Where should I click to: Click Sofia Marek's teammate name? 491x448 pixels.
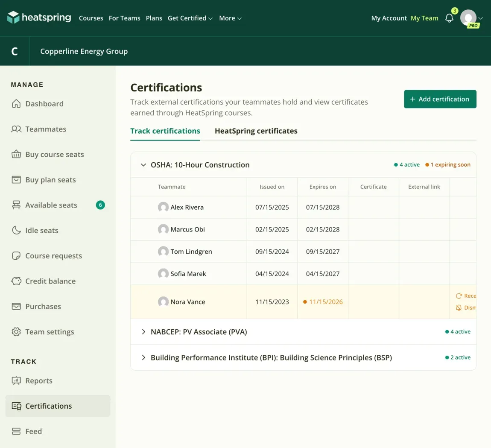click(188, 274)
